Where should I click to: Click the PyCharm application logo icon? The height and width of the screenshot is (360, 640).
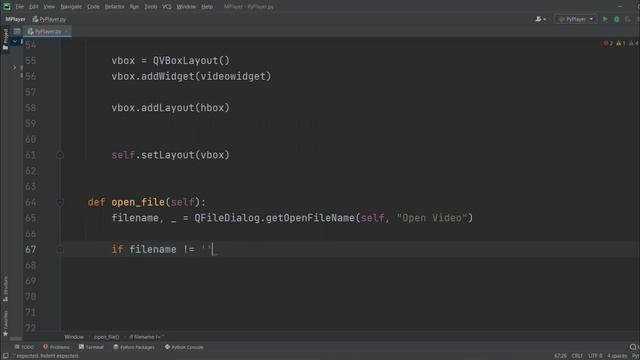click(7, 6)
